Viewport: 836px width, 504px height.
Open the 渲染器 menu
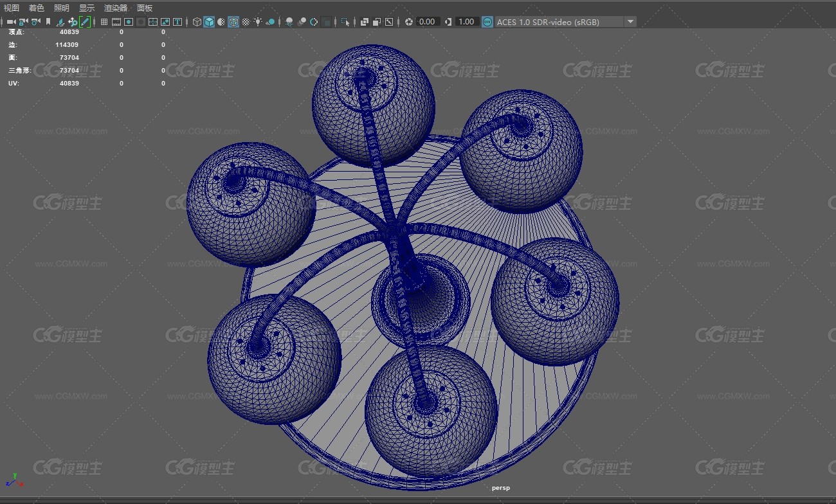tap(116, 8)
